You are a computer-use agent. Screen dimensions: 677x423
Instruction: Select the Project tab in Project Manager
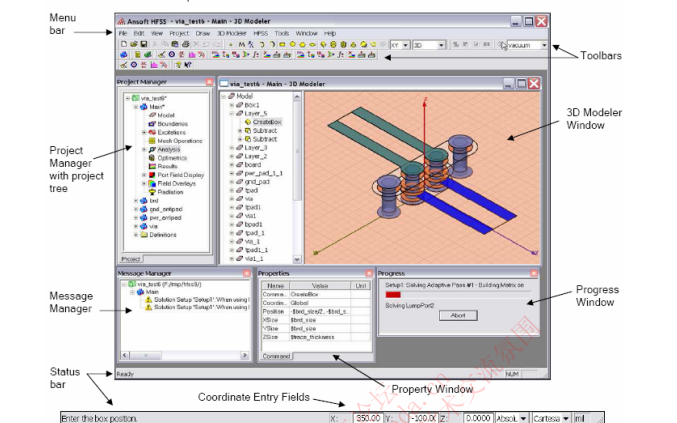click(x=131, y=259)
